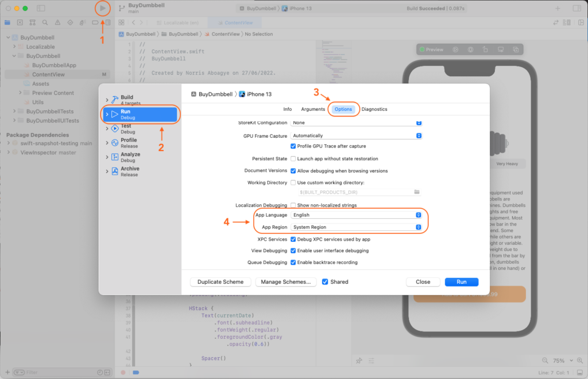588x379 pixels.
Task: Click the Add plus button in title bar
Action: pyautogui.click(x=558, y=8)
